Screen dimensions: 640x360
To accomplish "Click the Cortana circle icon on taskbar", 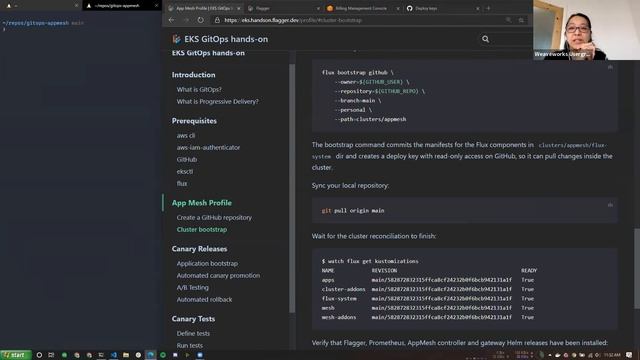I will pos(39,355).
